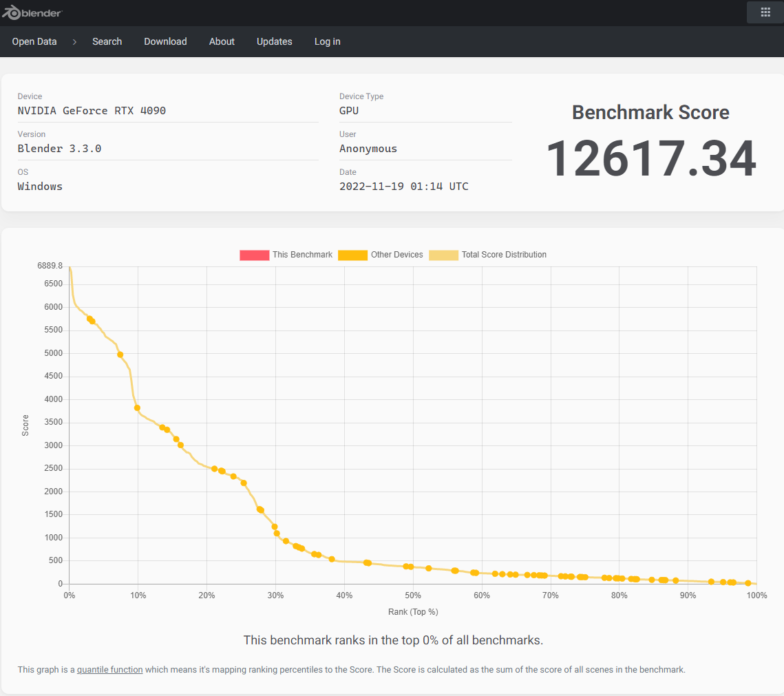Viewport: 784px width, 696px height.
Task: Click the Total Score Distribution legend label
Action: pyautogui.click(x=504, y=255)
